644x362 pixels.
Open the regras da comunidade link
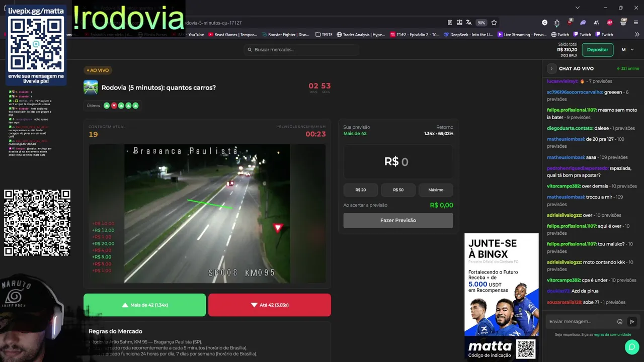coord(612,334)
